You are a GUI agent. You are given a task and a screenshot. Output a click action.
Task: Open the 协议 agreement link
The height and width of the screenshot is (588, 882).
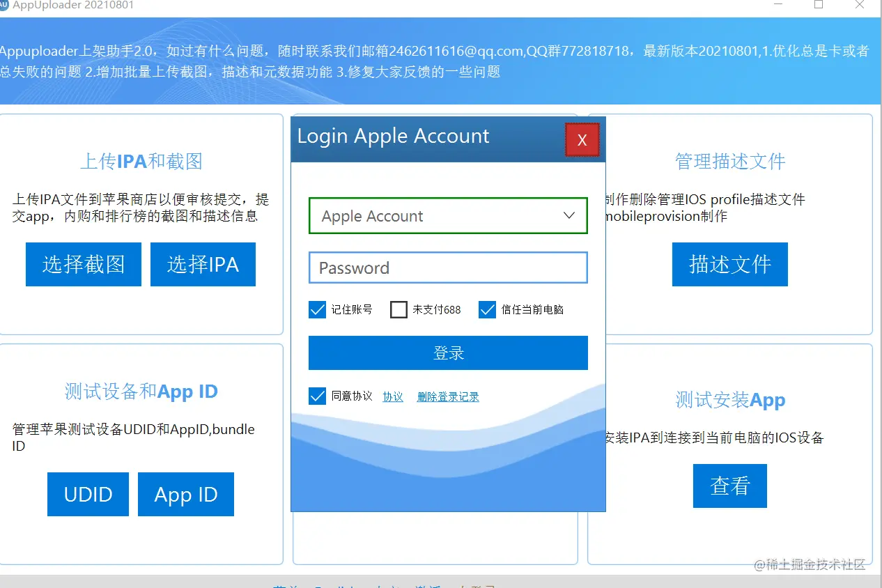[x=392, y=396]
